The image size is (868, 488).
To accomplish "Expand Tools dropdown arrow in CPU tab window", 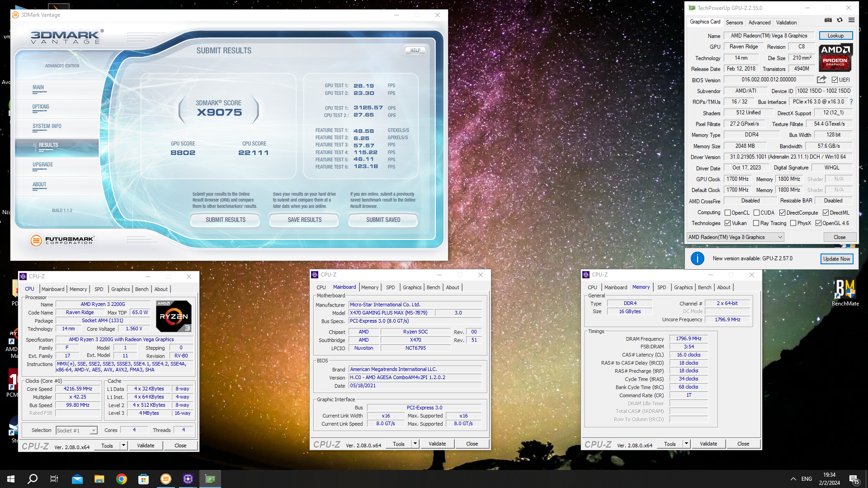I will [123, 446].
